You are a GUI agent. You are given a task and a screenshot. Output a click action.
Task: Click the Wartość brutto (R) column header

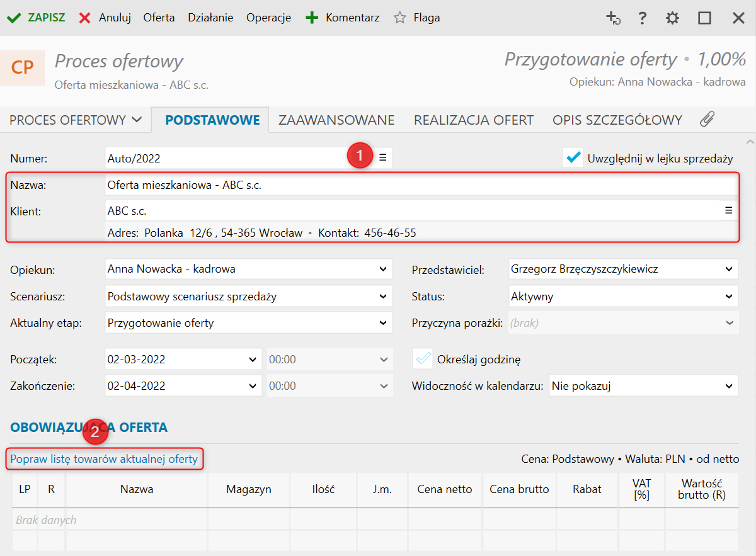click(x=702, y=489)
